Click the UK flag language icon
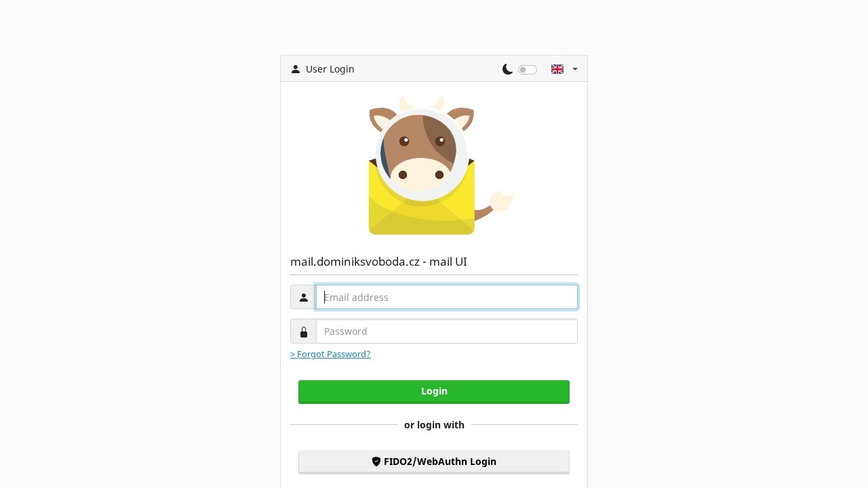Viewport: 868px width, 488px height. (x=557, y=69)
